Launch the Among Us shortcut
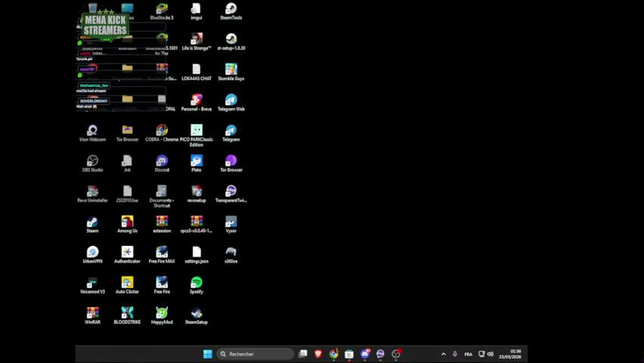Viewport: 644px width, 363px height. pyautogui.click(x=127, y=225)
